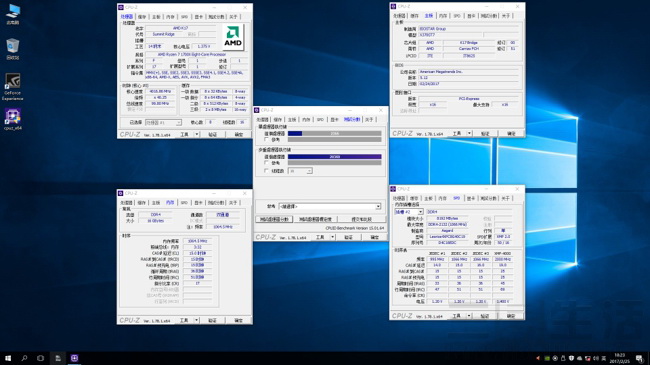Click the 'Summit Ridge' code name field
Viewport: 650px width, 365px height.
[163, 34]
